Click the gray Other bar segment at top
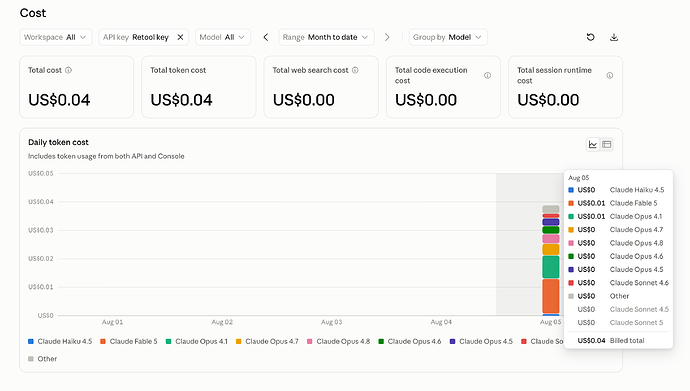This screenshot has height=391, width=690. (551, 209)
